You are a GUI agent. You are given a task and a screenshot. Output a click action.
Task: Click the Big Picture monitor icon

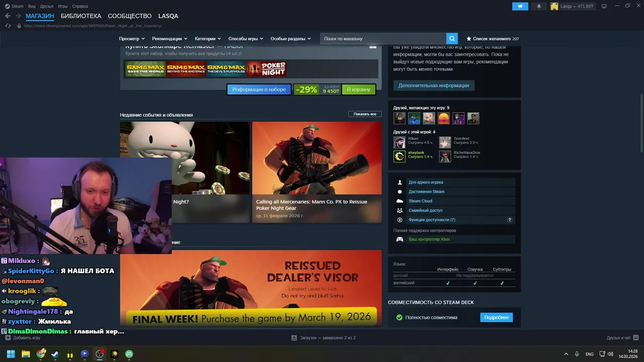coord(604,6)
